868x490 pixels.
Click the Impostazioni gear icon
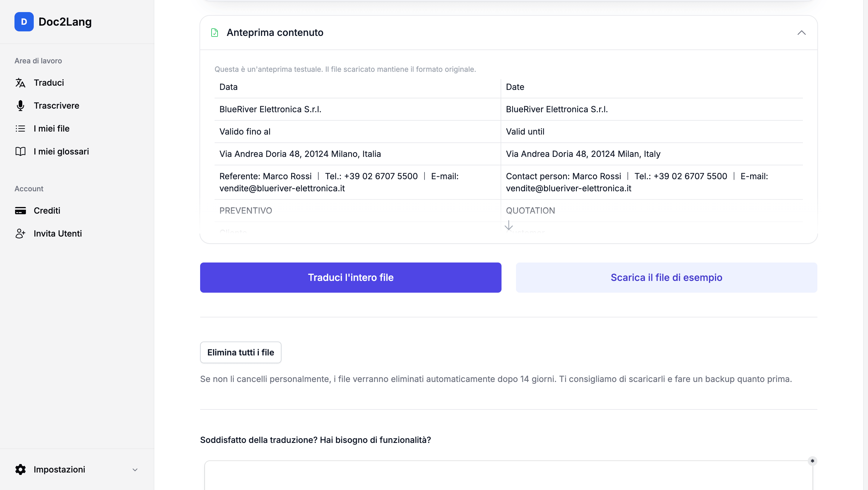pyautogui.click(x=20, y=469)
